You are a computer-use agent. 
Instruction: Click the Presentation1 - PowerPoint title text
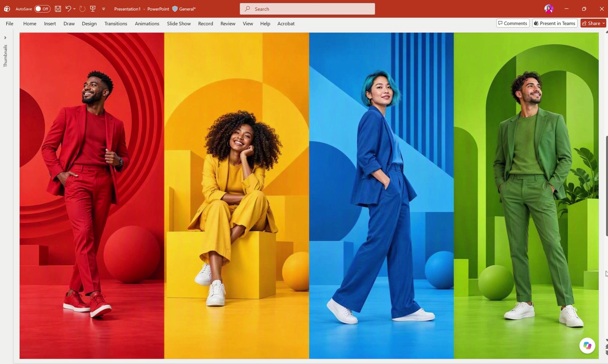pos(142,9)
